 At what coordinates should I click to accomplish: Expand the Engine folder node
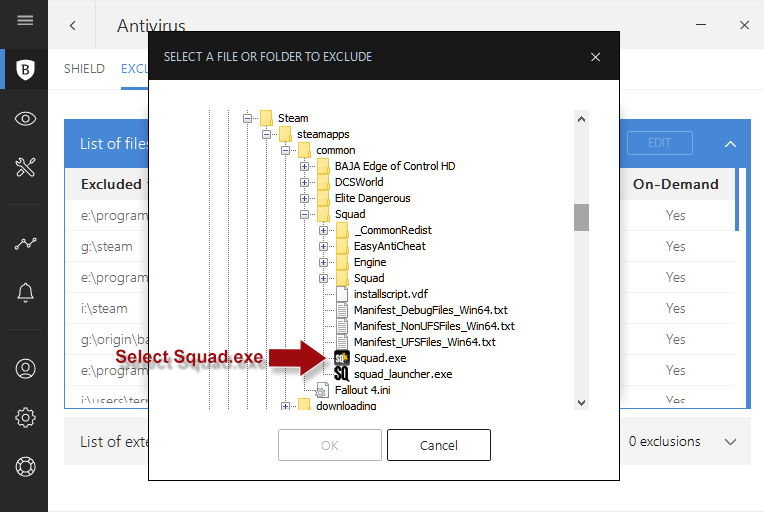tap(323, 262)
